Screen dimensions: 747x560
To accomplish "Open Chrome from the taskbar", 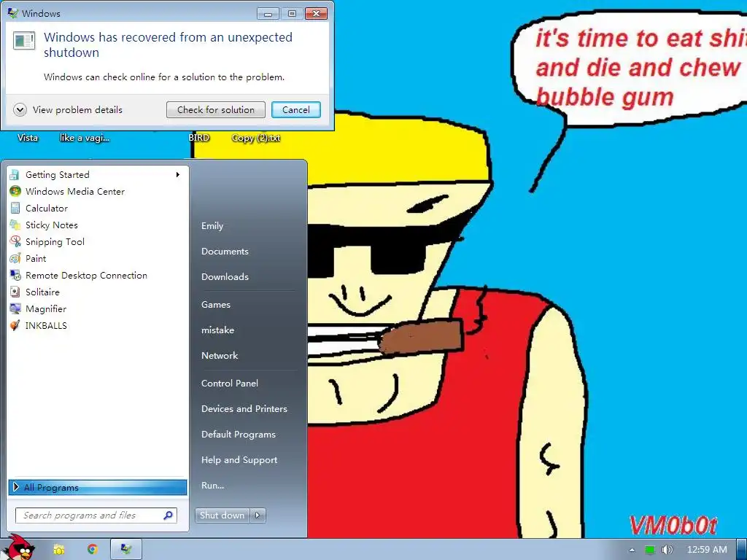I will (93, 550).
